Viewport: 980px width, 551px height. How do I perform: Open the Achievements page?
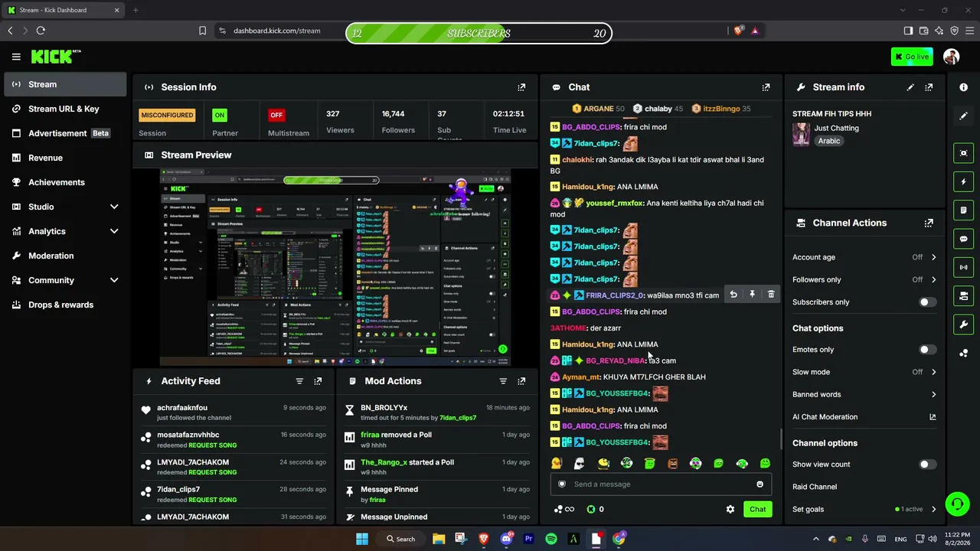coord(65,182)
